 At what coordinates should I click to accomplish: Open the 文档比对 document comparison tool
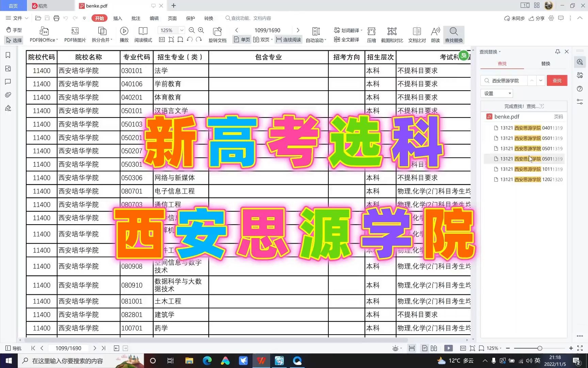click(x=417, y=35)
